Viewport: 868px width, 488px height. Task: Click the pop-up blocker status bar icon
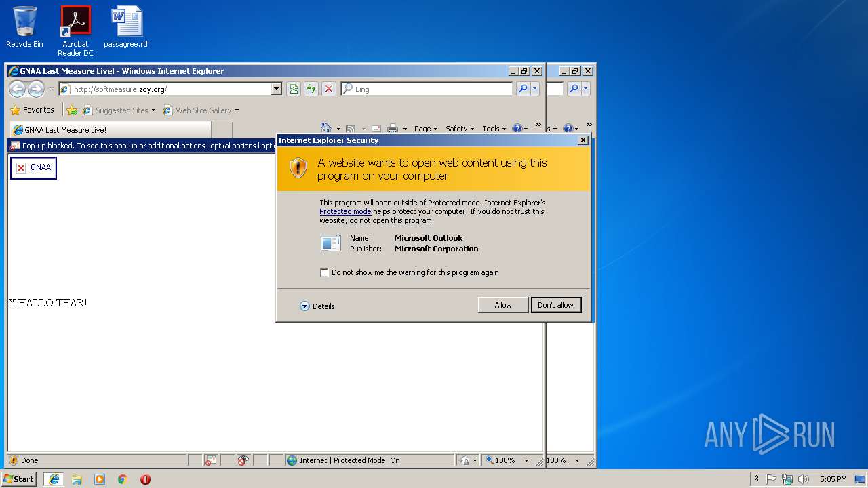(211, 460)
